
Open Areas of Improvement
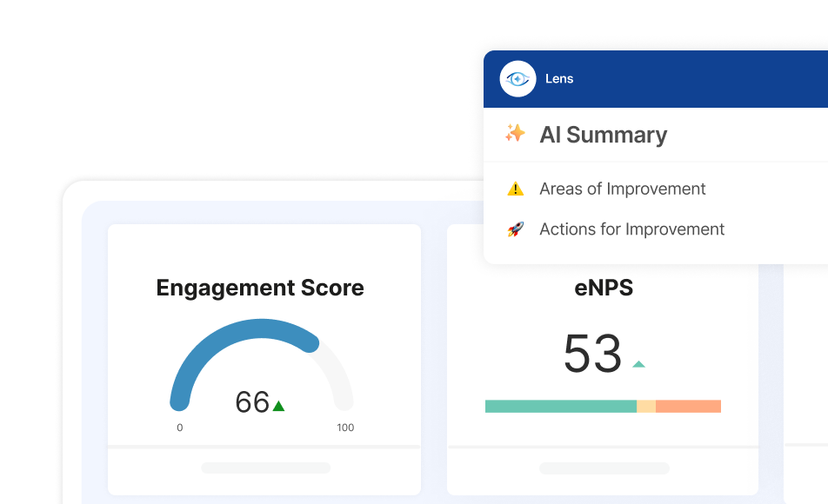tap(622, 189)
